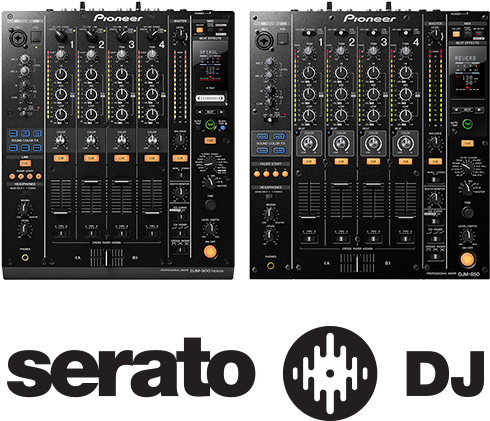The image size is (490, 421).
Task: Click the beat effect selector dial on DJM-850
Action: point(467,166)
